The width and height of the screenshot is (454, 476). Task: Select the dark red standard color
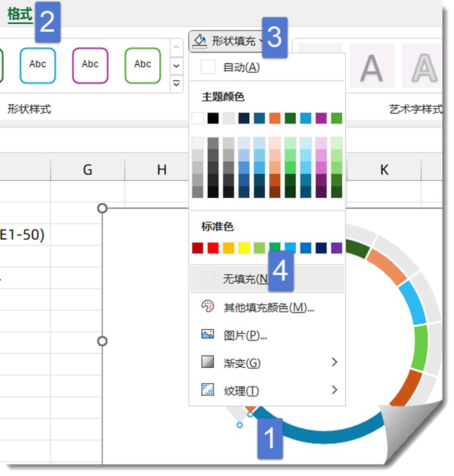point(197,248)
